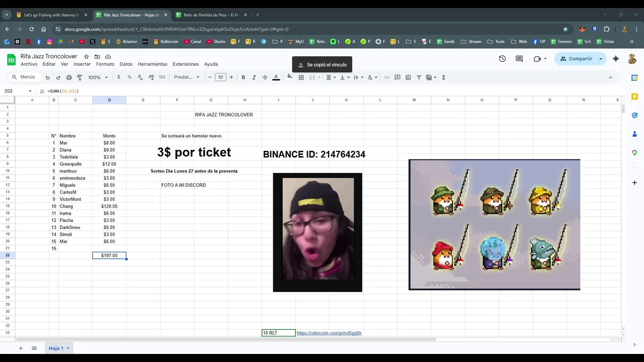Open comments panel icon

(519, 59)
